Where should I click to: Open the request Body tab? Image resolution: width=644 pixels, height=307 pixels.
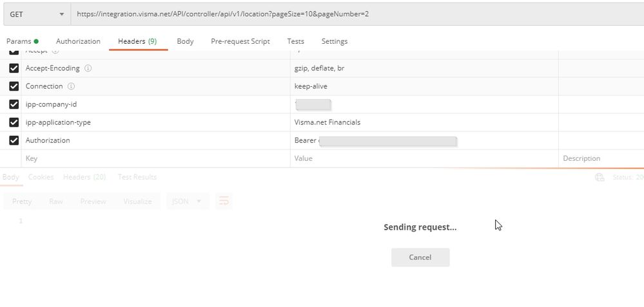(185, 41)
